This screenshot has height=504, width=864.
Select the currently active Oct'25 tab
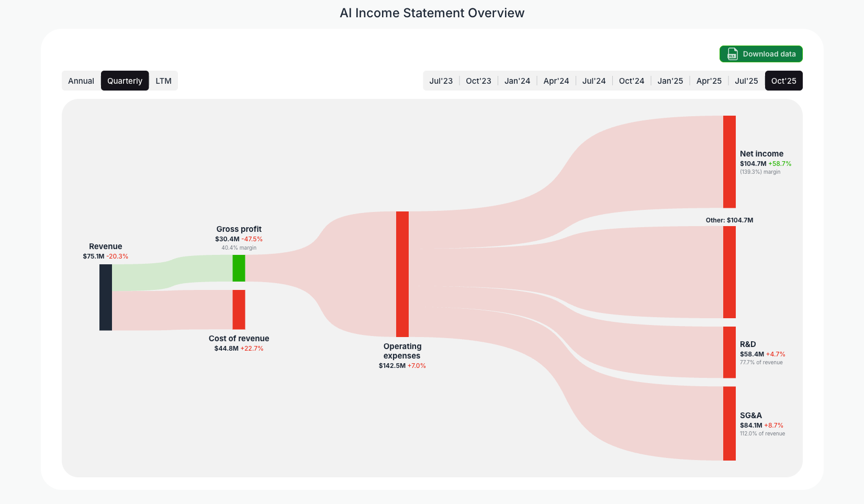point(783,81)
